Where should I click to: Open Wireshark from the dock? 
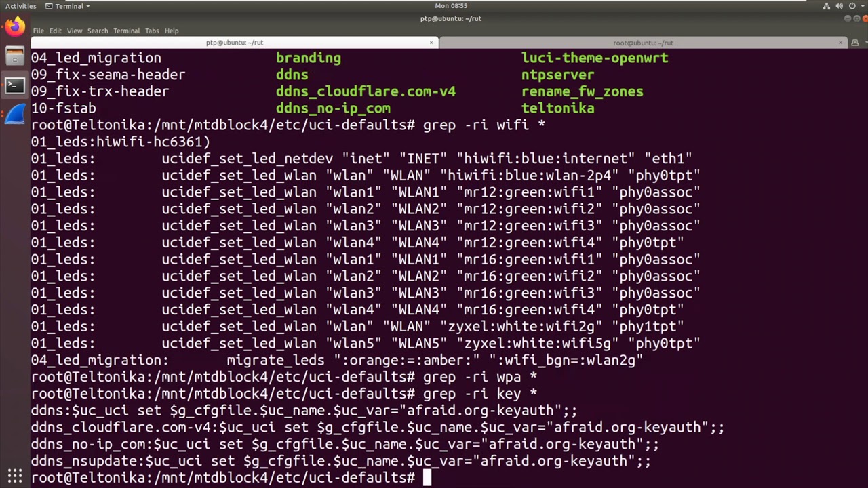tap(15, 115)
